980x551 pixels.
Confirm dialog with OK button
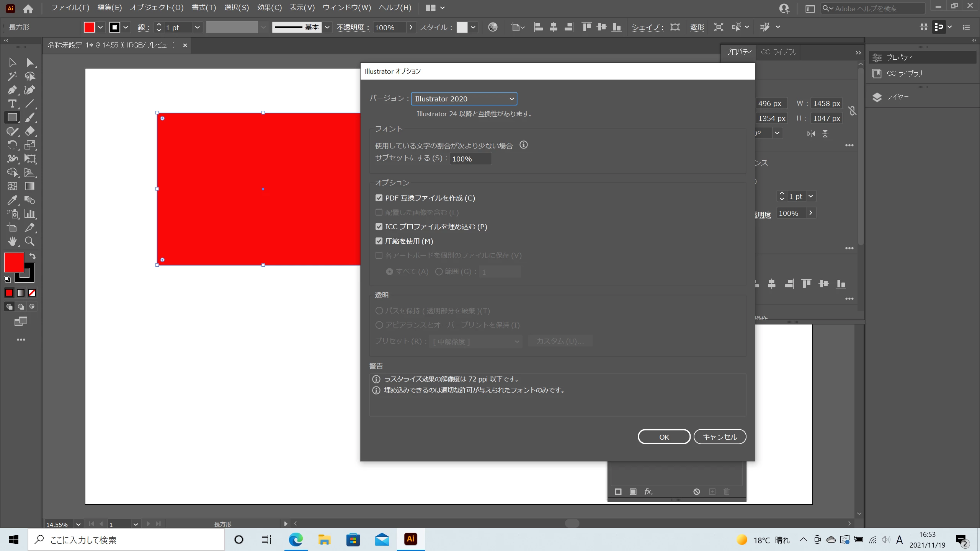coord(664,437)
